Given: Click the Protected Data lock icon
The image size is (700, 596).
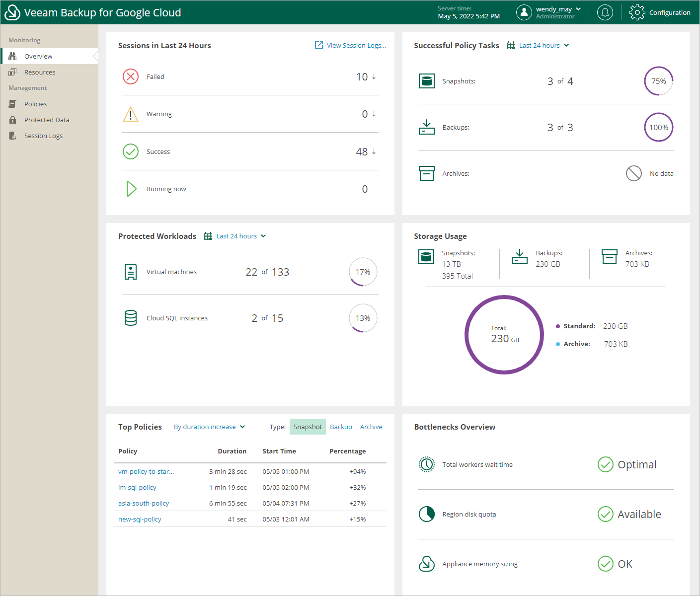Looking at the screenshot, I should (13, 120).
